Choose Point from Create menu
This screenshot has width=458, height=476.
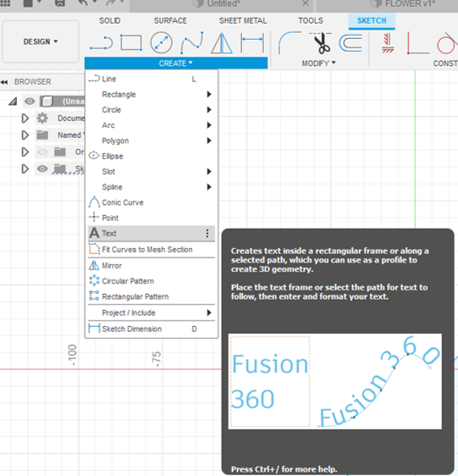[x=152, y=218]
